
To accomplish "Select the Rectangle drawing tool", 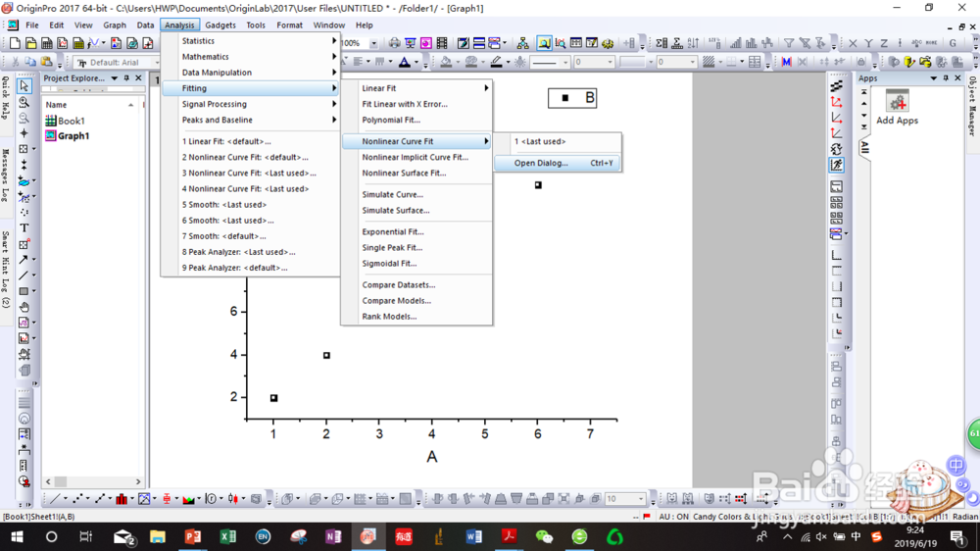I will (x=24, y=291).
